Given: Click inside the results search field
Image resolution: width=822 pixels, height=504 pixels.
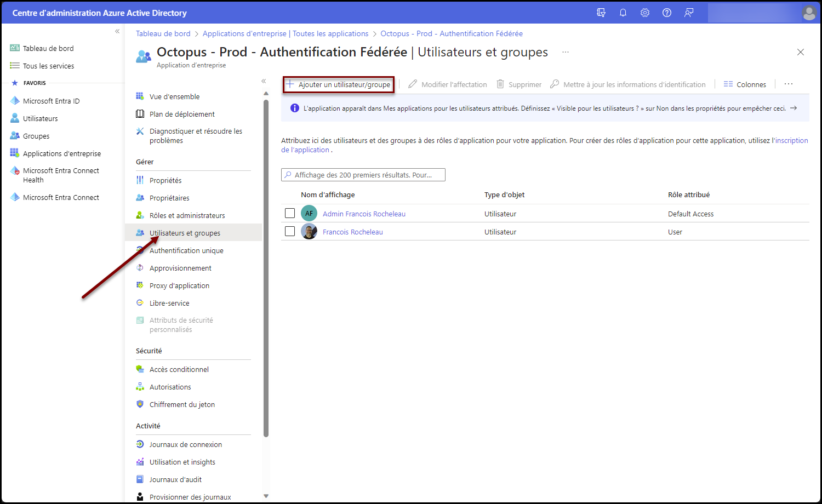Looking at the screenshot, I should pyautogui.click(x=363, y=174).
